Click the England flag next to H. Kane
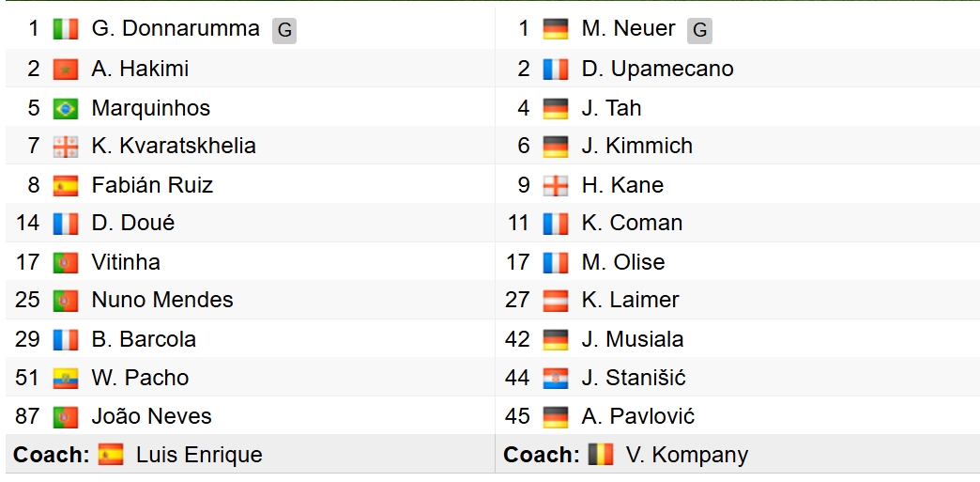Image resolution: width=980 pixels, height=482 pixels. click(x=556, y=186)
